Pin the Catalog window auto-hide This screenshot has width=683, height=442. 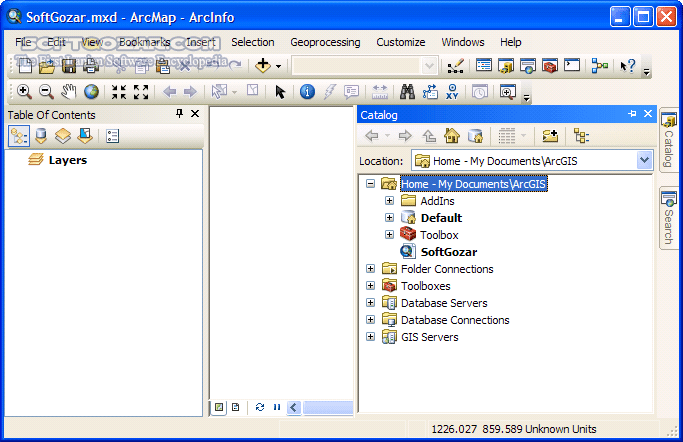pyautogui.click(x=632, y=114)
